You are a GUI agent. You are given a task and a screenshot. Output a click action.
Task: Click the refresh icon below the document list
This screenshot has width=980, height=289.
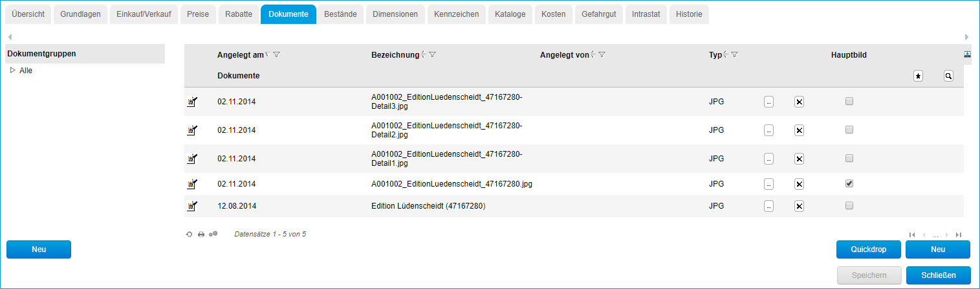(190, 234)
